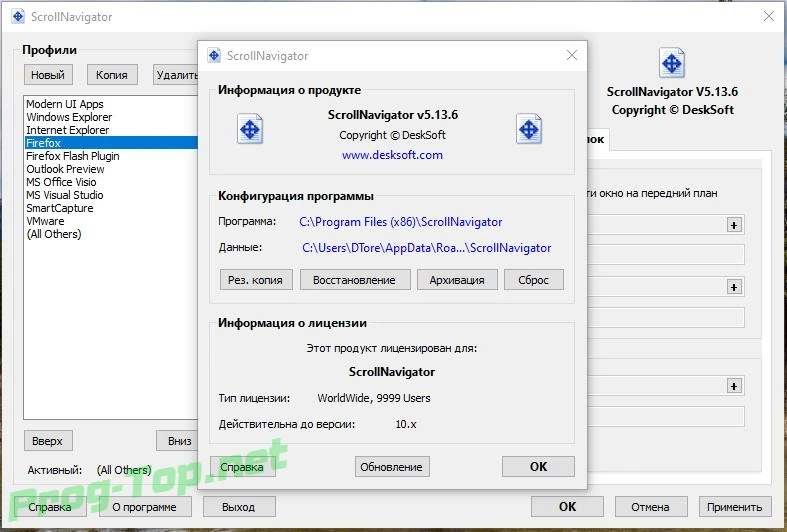Close the About ScrollNavigator dialog
This screenshot has height=532, width=787.
click(572, 55)
